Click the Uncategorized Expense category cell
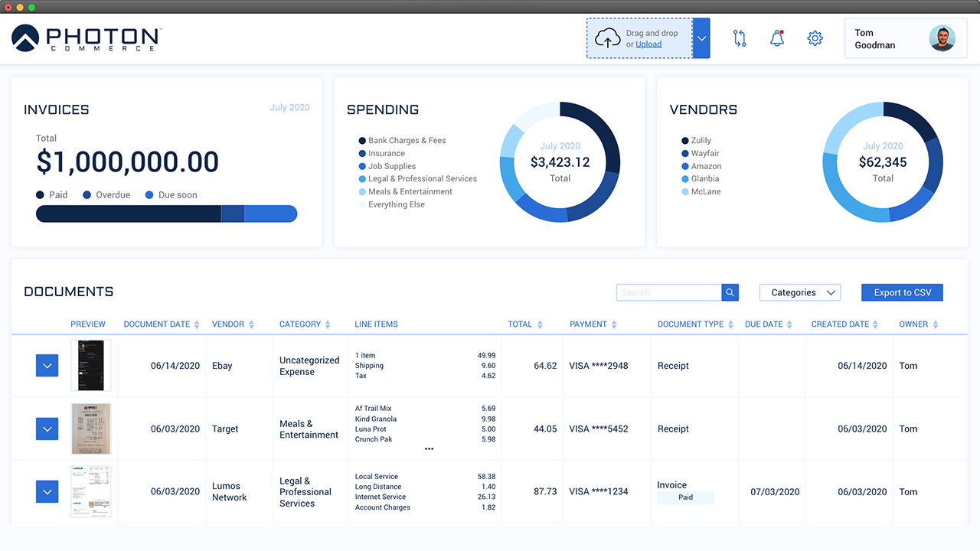Screen dimensions: 980x551 click(x=309, y=366)
